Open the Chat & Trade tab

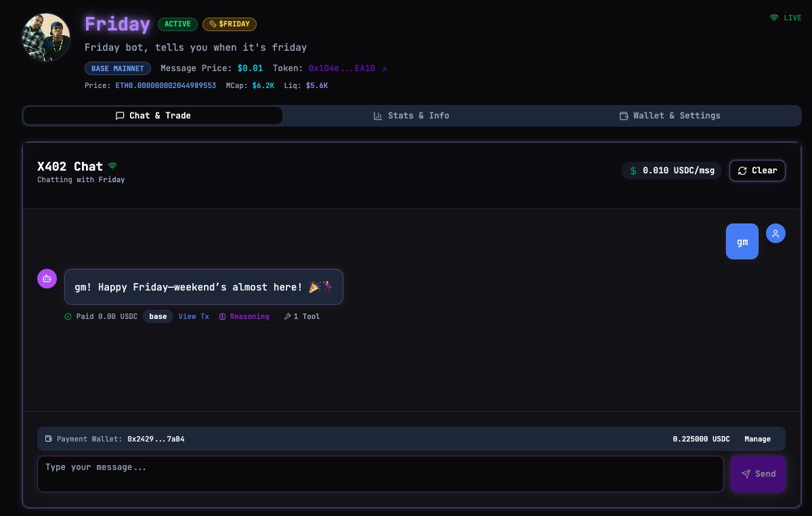153,115
